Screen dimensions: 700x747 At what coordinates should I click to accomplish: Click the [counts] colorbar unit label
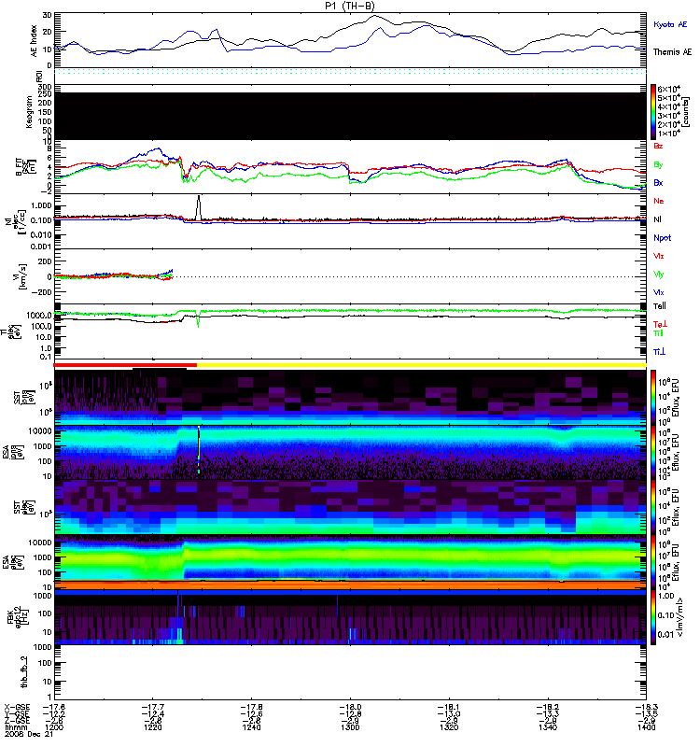pos(686,112)
